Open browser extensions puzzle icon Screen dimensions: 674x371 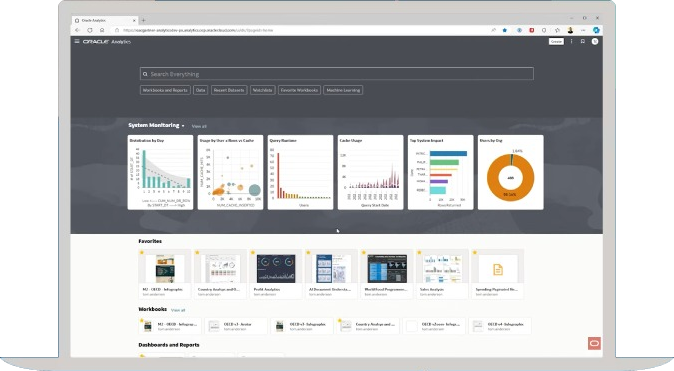(544, 30)
